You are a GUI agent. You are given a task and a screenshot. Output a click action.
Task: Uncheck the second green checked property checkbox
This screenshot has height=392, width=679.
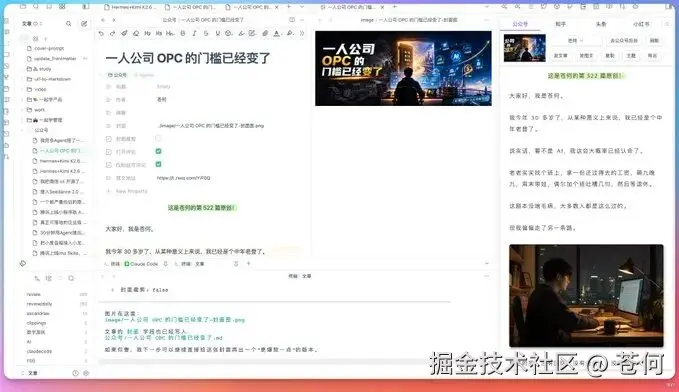(158, 164)
